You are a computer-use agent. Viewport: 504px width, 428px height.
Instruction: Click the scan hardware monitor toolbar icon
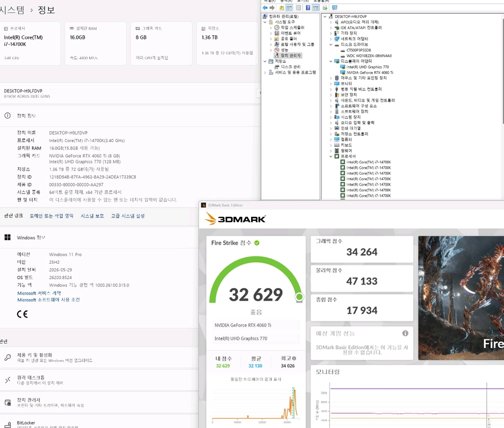[334, 8]
